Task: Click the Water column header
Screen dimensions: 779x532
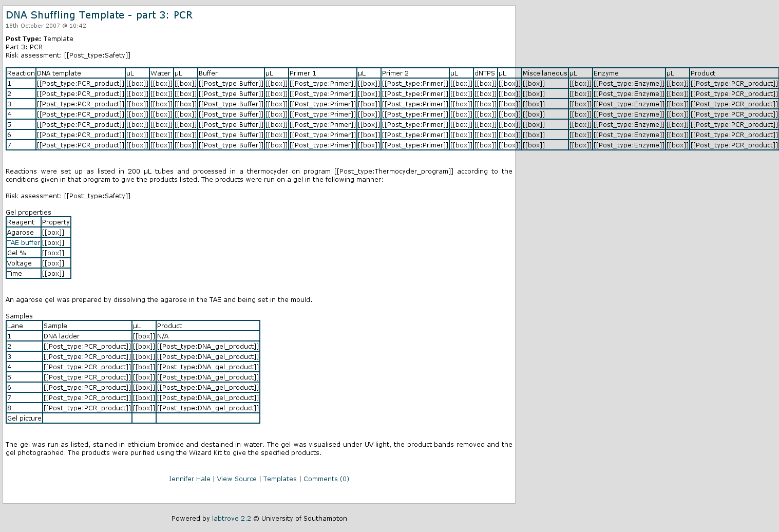Action: tap(160, 73)
